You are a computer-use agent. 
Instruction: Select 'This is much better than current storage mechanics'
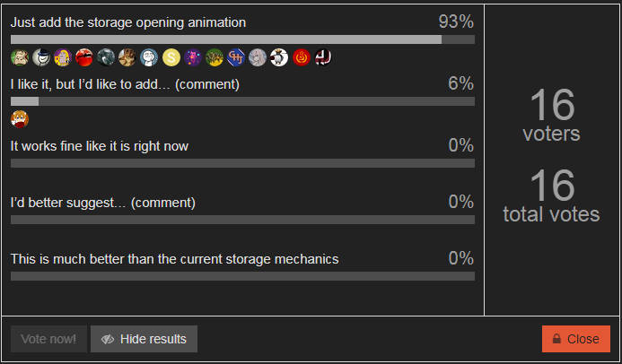(x=175, y=259)
